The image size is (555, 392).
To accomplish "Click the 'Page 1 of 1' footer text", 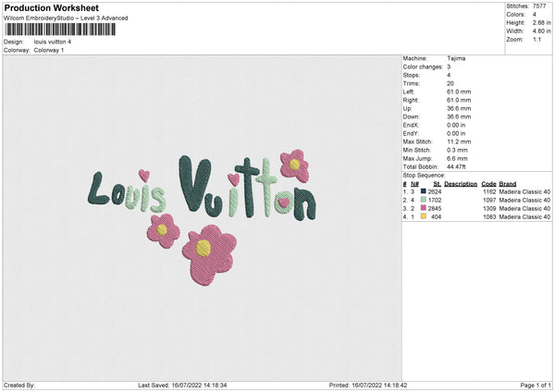I will click(536, 386).
